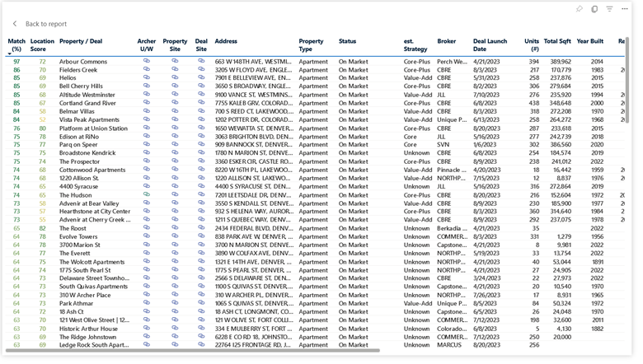
Task: Select the South Quivas Apartments row name
Action: [x=93, y=287]
